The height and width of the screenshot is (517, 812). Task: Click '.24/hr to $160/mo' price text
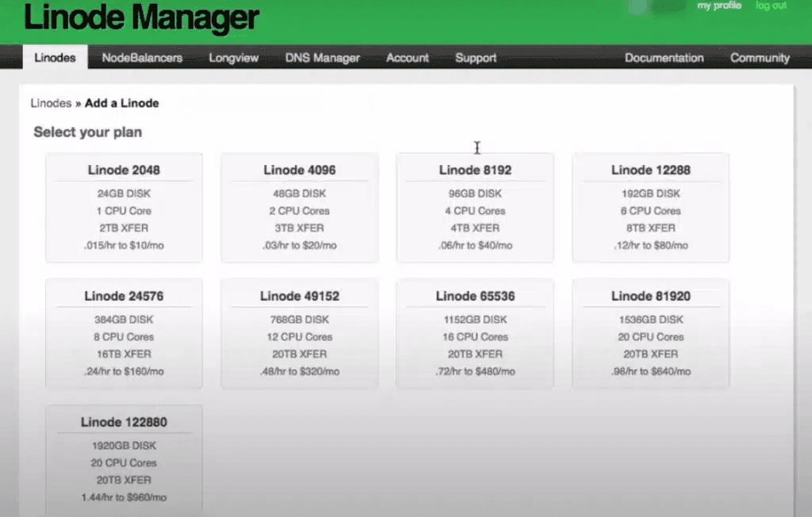click(x=124, y=371)
